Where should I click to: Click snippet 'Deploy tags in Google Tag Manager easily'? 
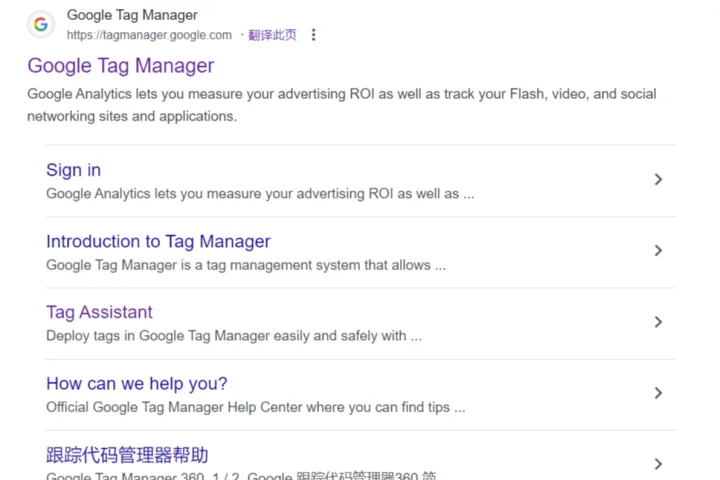pyautogui.click(x=234, y=336)
